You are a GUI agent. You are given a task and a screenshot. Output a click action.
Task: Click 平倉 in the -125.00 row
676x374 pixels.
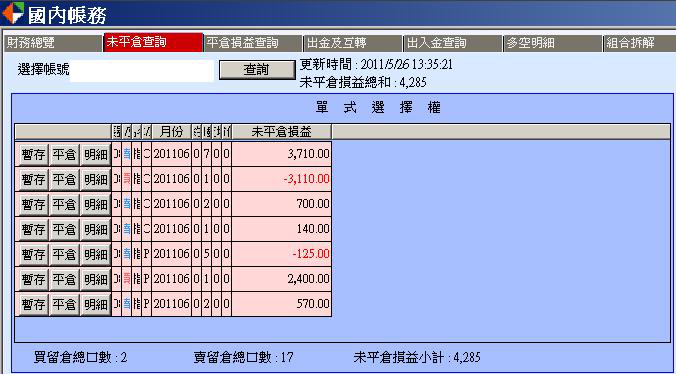(x=64, y=254)
